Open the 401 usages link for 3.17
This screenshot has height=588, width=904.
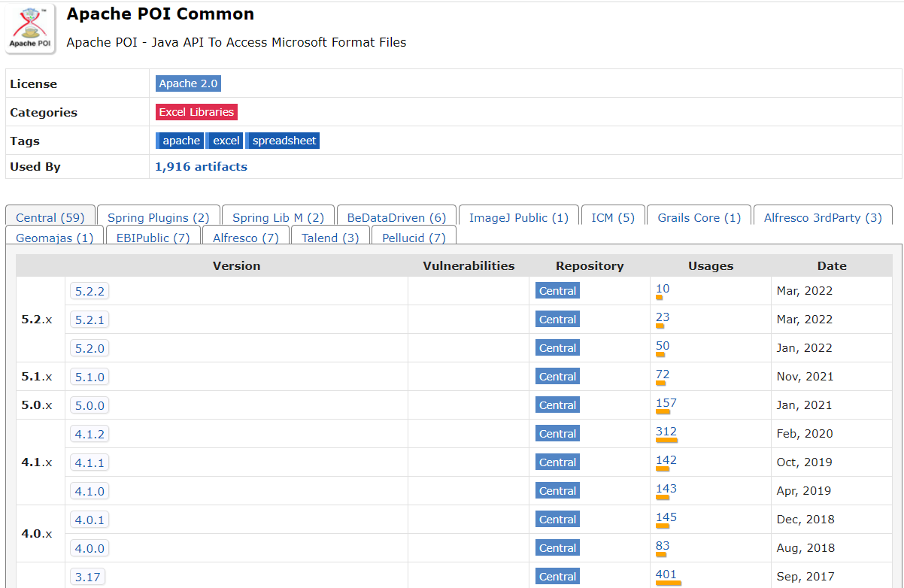(666, 574)
